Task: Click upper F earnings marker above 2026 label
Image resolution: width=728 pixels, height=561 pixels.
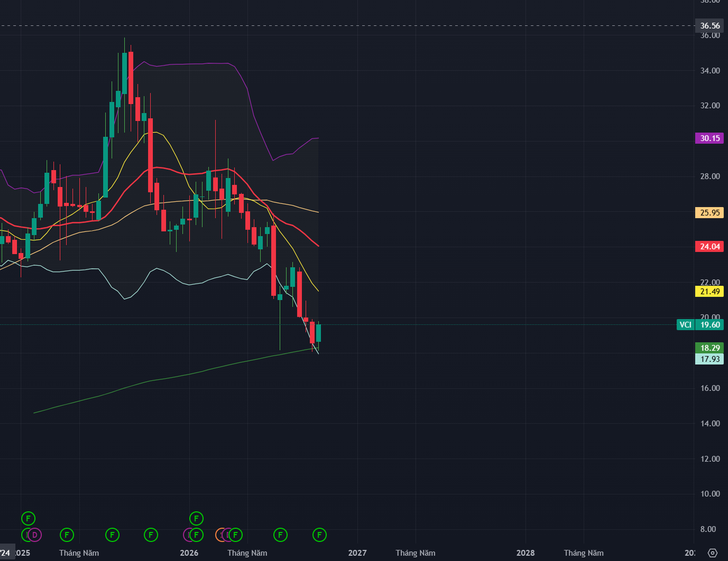Action: click(x=196, y=518)
